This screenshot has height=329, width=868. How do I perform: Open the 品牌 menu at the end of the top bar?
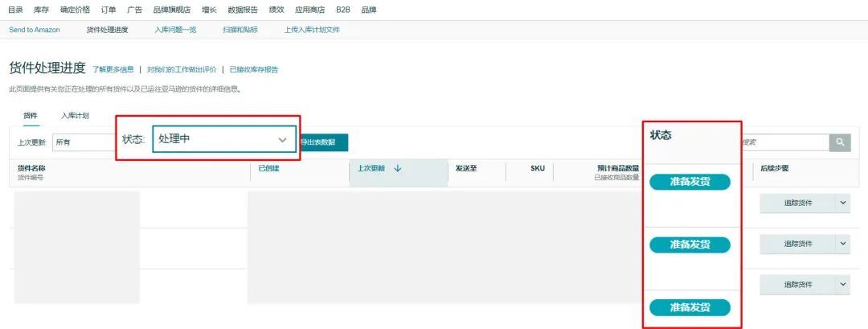click(369, 10)
